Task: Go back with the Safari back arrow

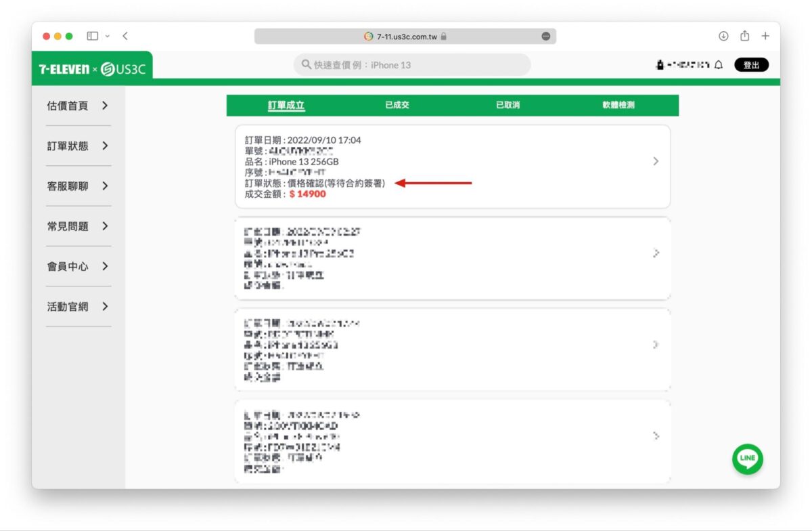Action: coord(125,36)
